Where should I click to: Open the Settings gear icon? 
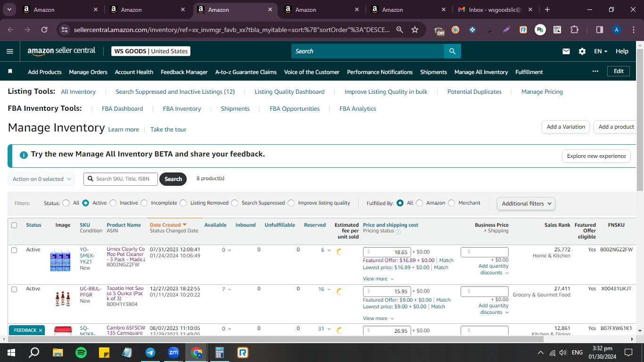coord(582,51)
